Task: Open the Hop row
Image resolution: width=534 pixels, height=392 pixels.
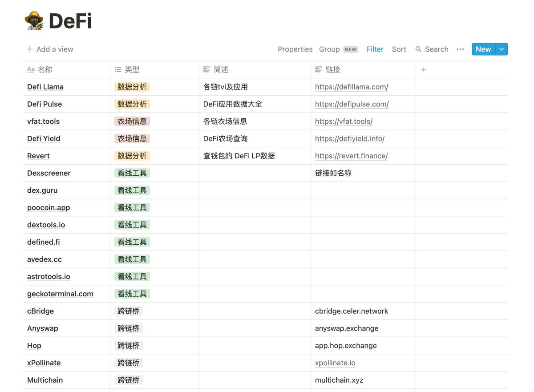Action: coord(34,346)
